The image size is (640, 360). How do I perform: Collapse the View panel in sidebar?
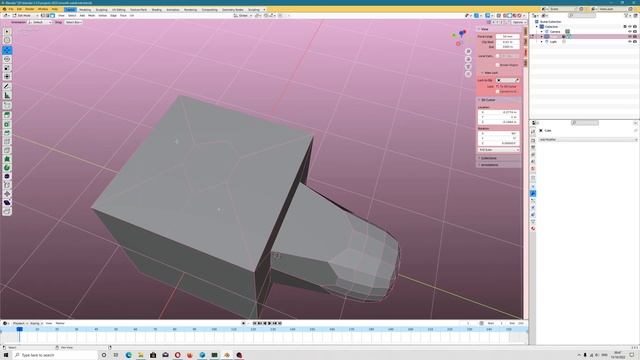point(484,29)
